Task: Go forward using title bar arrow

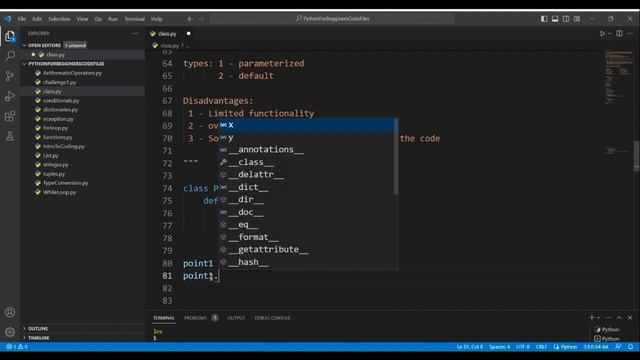Action: [202, 19]
